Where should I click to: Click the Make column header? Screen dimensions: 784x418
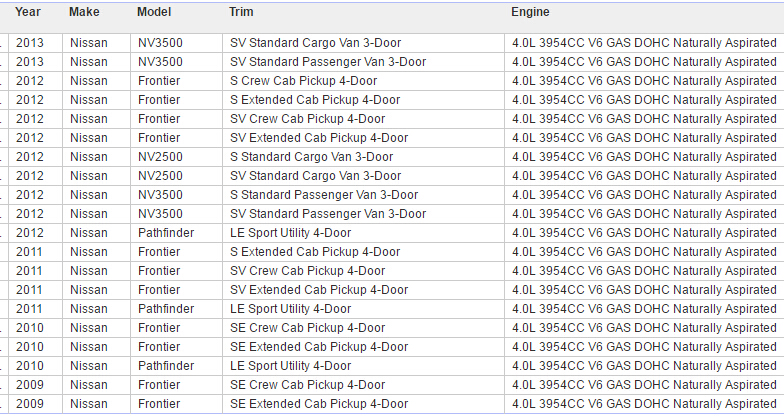pos(84,12)
